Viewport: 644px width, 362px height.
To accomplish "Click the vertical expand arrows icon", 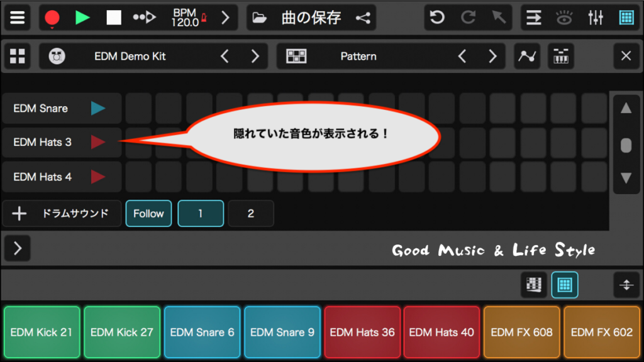I will pyautogui.click(x=626, y=285).
